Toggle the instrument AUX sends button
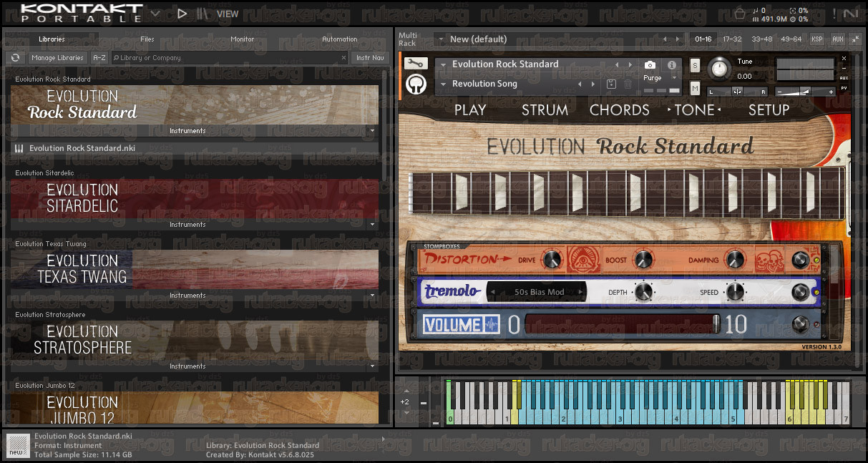The height and width of the screenshot is (463, 868). click(x=844, y=77)
